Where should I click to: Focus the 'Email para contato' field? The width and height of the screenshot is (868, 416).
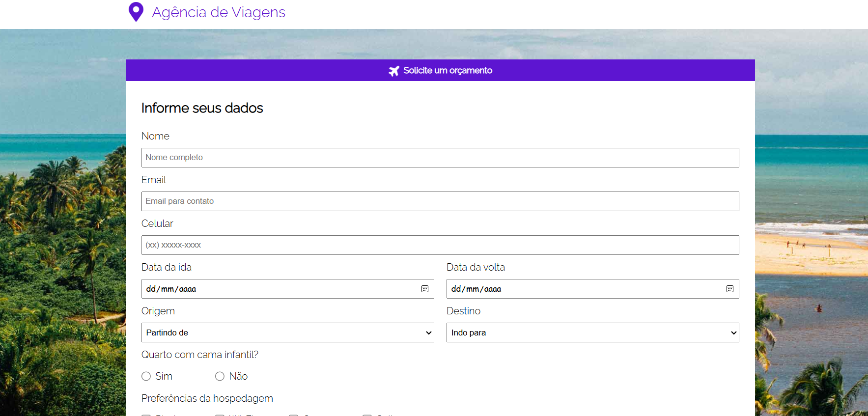click(x=440, y=201)
